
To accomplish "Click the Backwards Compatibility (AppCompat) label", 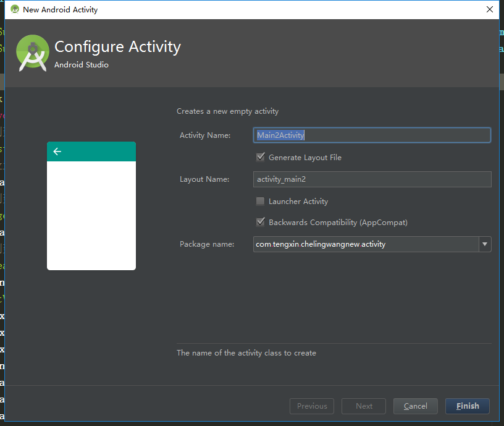I will tap(338, 222).
